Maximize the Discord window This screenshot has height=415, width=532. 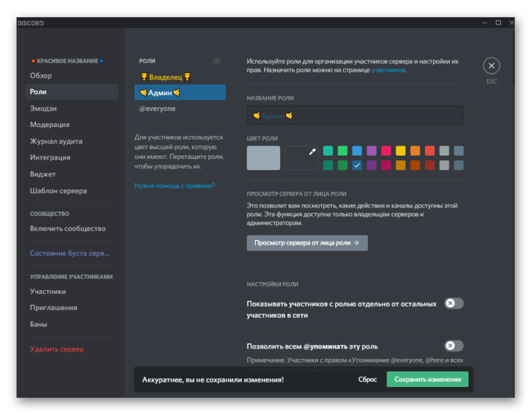pyautogui.click(x=498, y=23)
